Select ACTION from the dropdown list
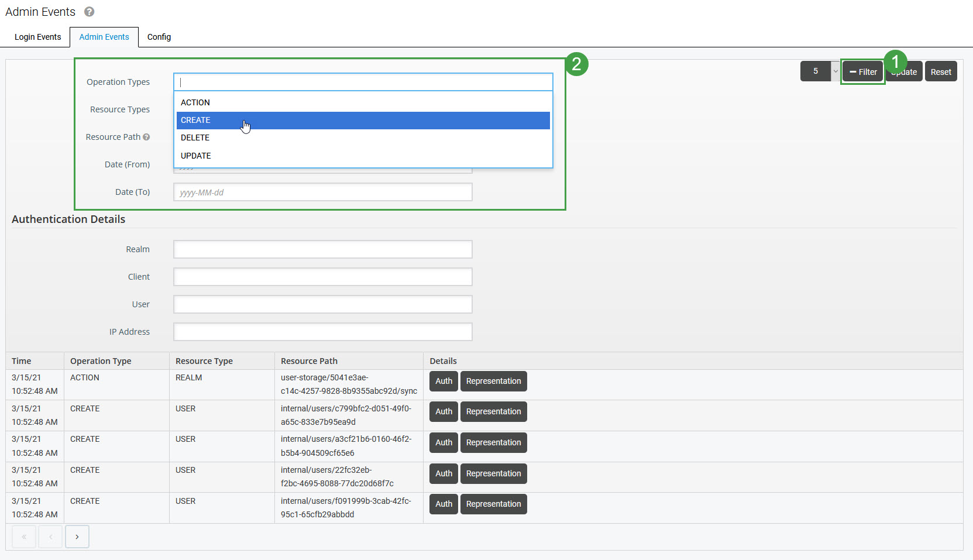The image size is (973, 560). tap(363, 102)
